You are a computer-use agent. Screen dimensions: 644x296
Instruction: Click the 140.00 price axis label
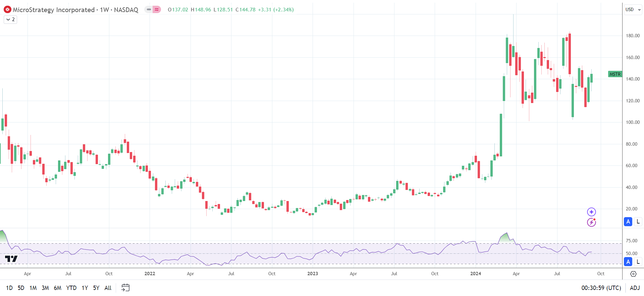633,79
